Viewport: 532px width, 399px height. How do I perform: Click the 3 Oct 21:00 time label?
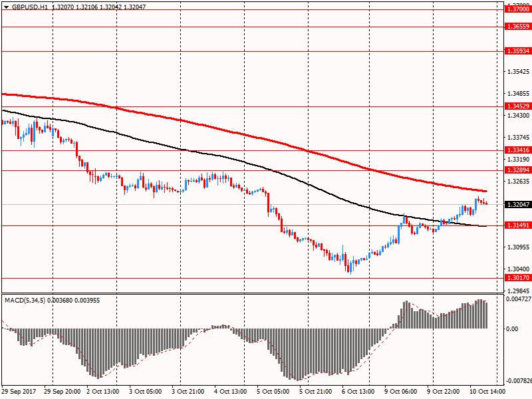[x=188, y=392]
